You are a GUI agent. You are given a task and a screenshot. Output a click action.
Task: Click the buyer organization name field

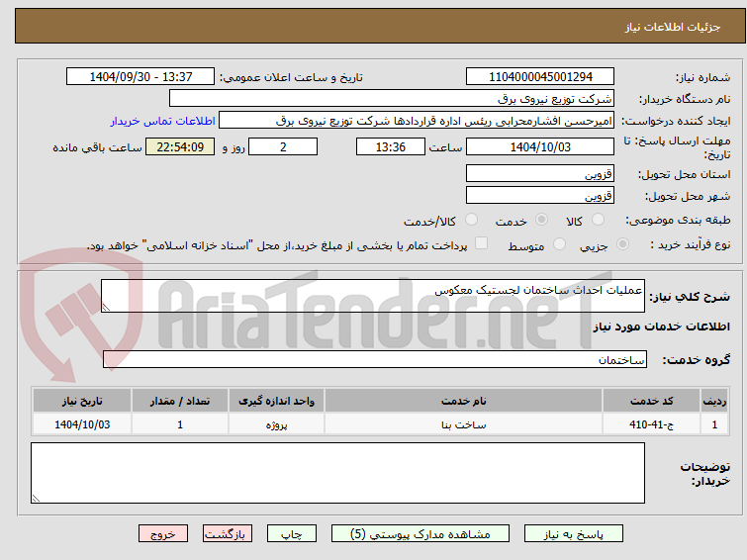(x=392, y=99)
